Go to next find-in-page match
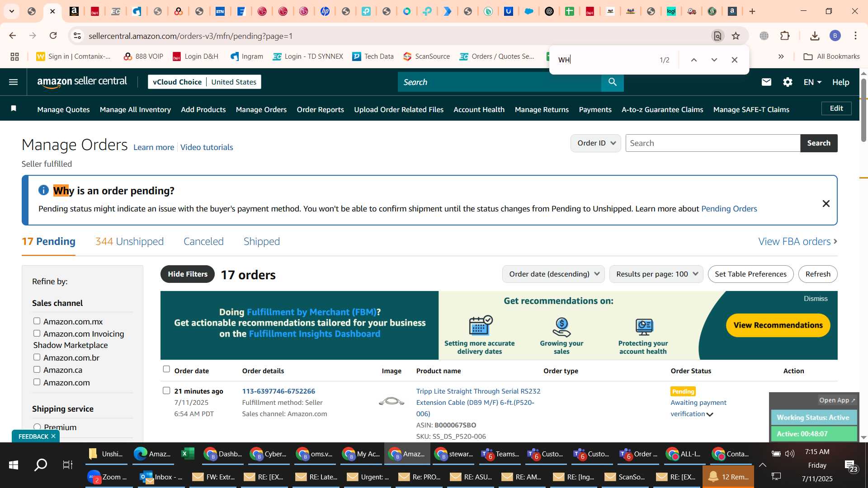 [714, 60]
